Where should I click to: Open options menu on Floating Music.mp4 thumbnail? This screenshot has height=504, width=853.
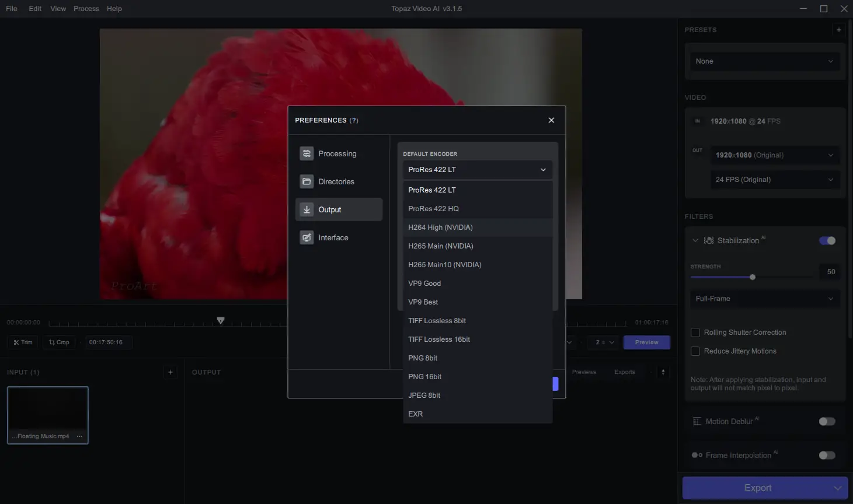coord(79,436)
